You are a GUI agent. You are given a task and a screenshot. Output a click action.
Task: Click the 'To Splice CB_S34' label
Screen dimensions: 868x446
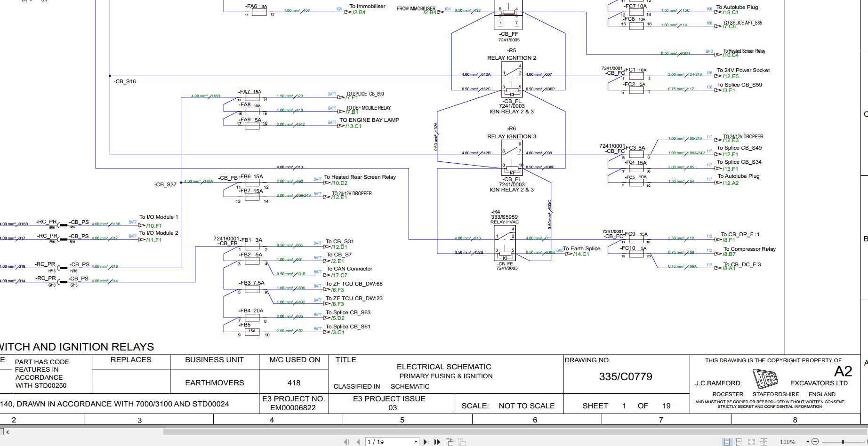click(x=739, y=162)
